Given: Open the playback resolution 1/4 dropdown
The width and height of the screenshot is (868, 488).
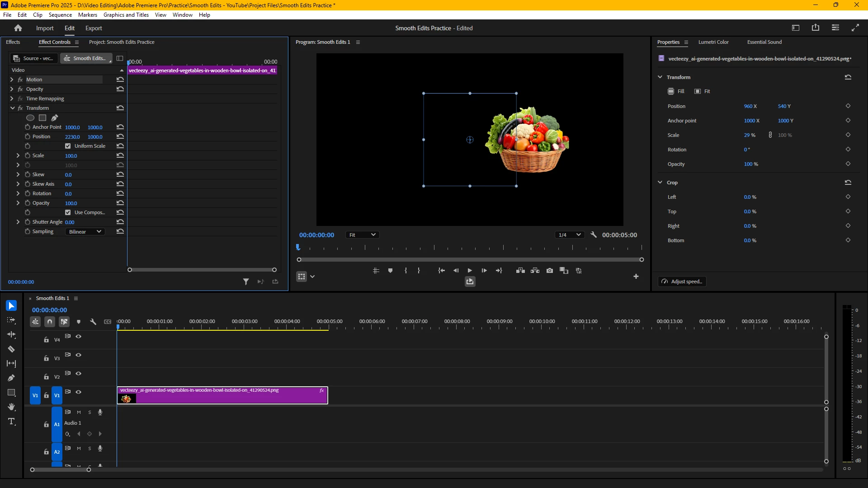Looking at the screenshot, I should [x=569, y=235].
